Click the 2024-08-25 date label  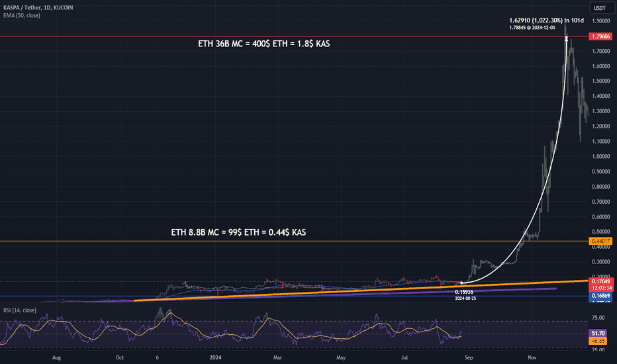pyautogui.click(x=465, y=298)
